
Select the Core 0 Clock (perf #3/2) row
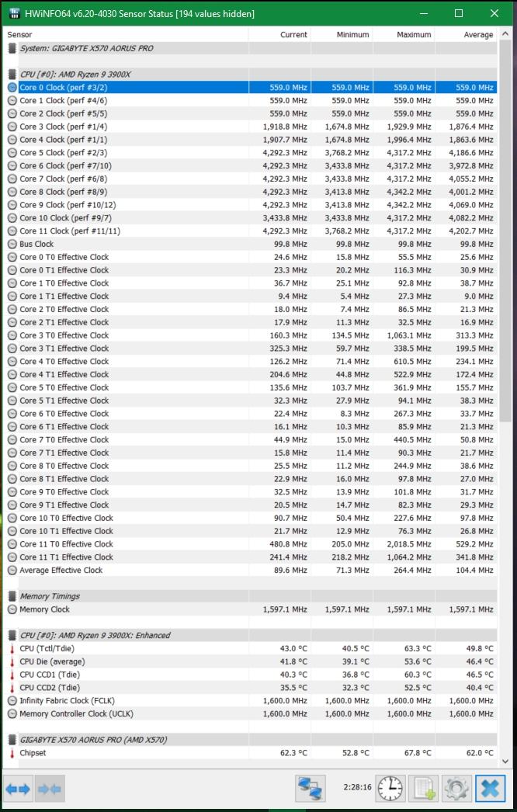[x=64, y=88]
